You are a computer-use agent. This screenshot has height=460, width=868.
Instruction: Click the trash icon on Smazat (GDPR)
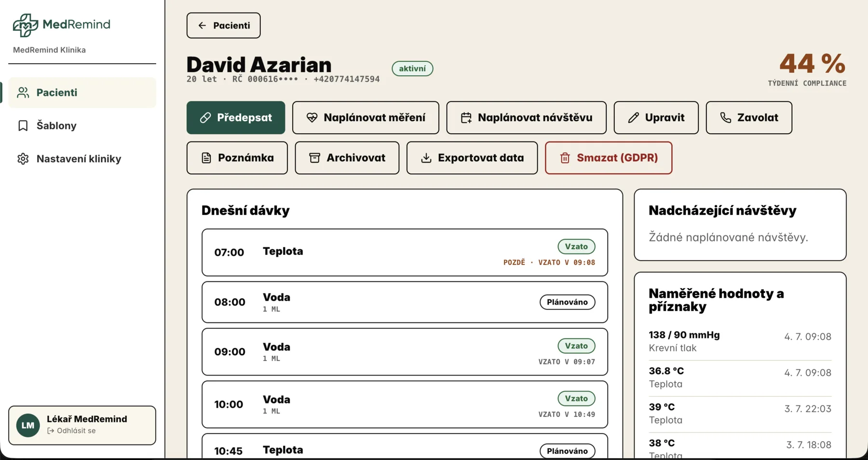click(x=565, y=158)
